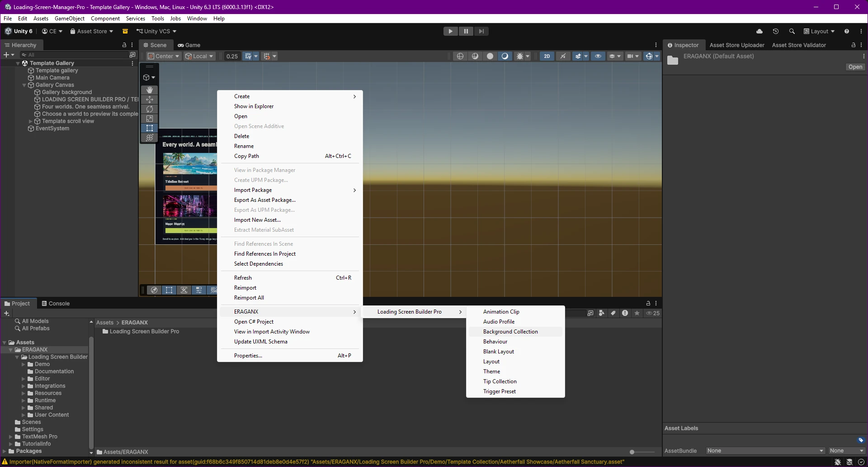This screenshot has width=868, height=467.
Task: Switch to the Game tab
Action: point(189,45)
